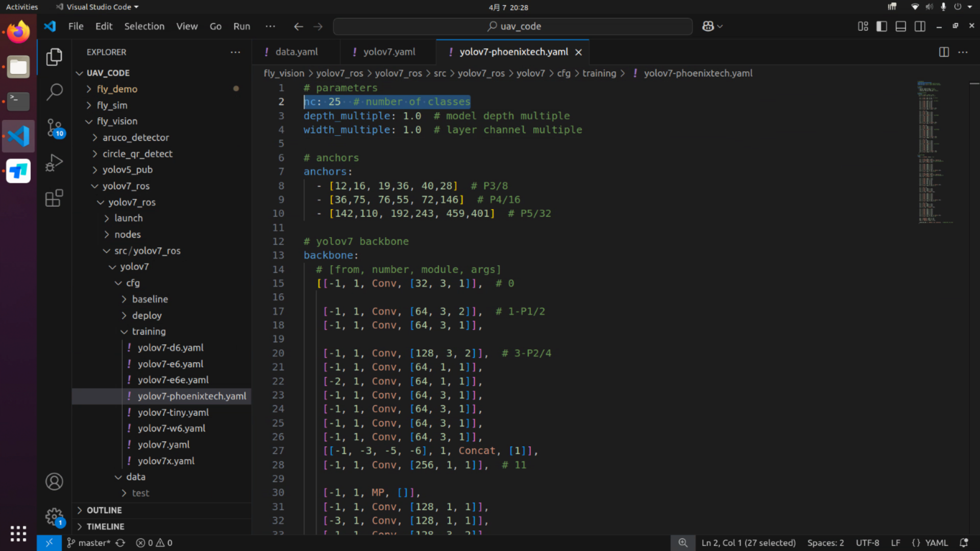Click the cfg breadcrumb segment
980x551 pixels.
563,73
